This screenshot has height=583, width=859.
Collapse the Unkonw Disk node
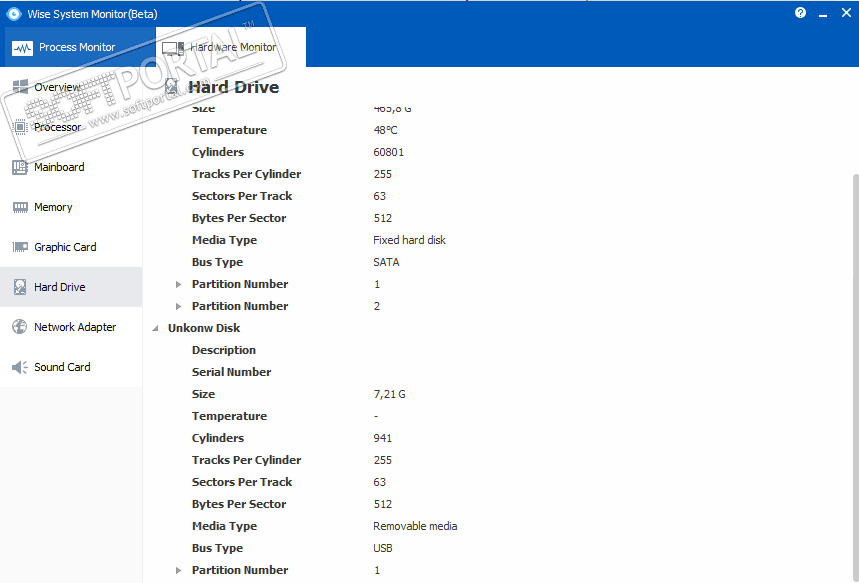click(x=155, y=328)
